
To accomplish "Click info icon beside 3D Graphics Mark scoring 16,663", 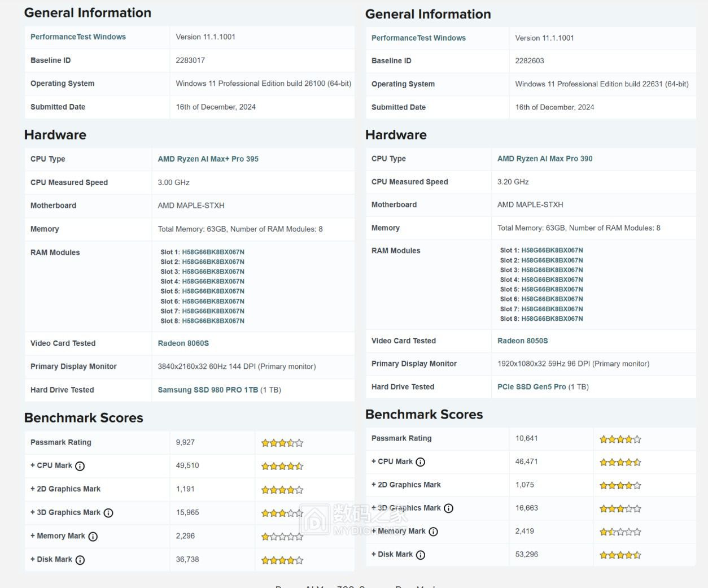I will pyautogui.click(x=449, y=508).
